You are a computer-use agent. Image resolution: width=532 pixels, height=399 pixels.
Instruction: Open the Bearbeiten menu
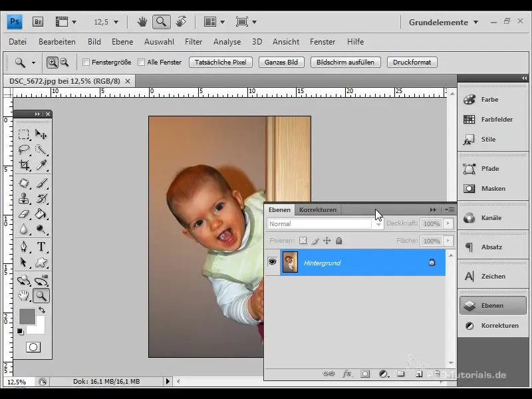coord(57,42)
